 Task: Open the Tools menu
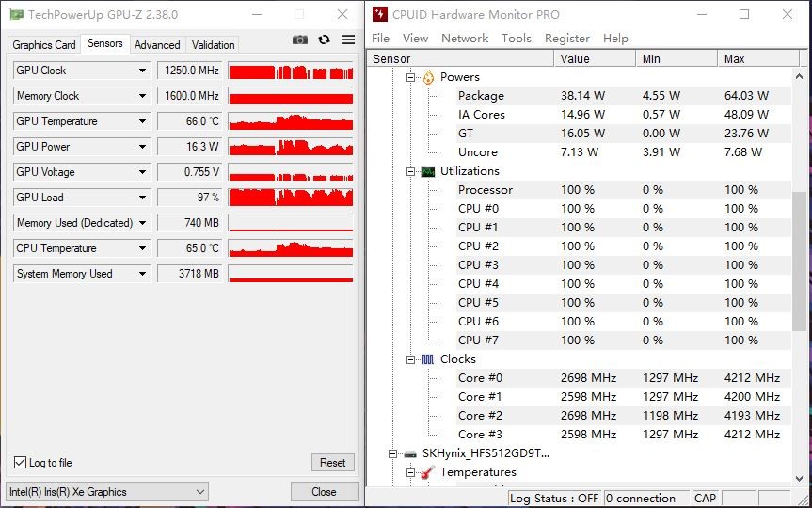tap(517, 39)
